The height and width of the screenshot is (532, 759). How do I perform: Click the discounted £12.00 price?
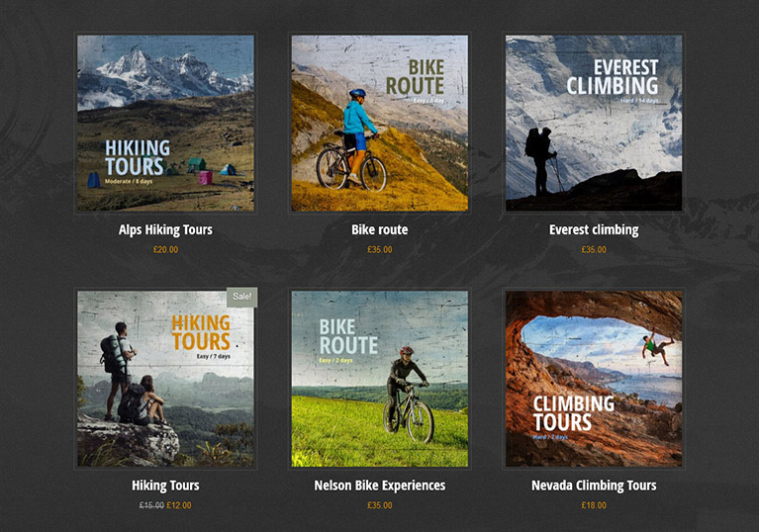pos(179,505)
